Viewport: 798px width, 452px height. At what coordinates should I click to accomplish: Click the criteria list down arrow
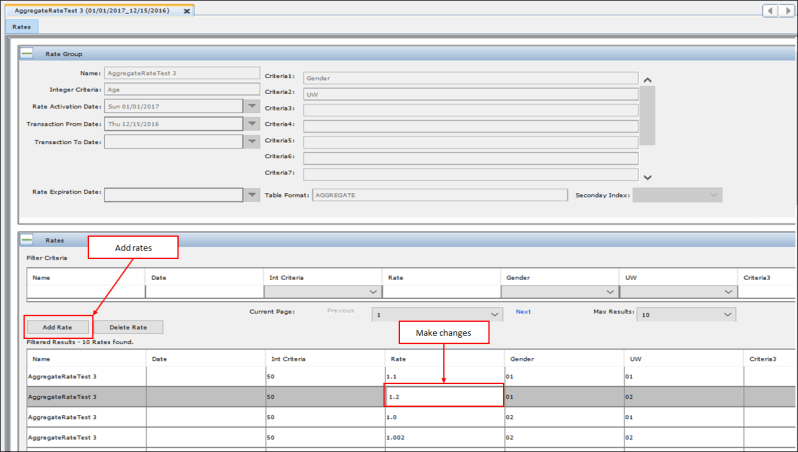[x=647, y=177]
